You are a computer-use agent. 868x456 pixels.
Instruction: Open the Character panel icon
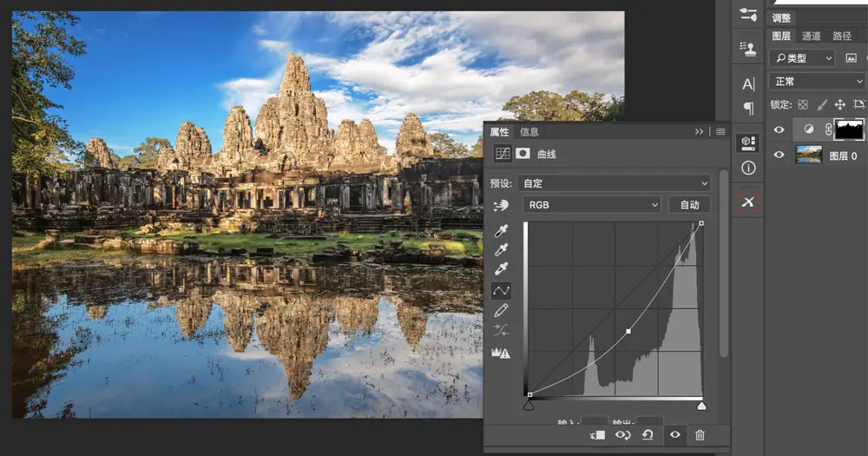(x=748, y=84)
